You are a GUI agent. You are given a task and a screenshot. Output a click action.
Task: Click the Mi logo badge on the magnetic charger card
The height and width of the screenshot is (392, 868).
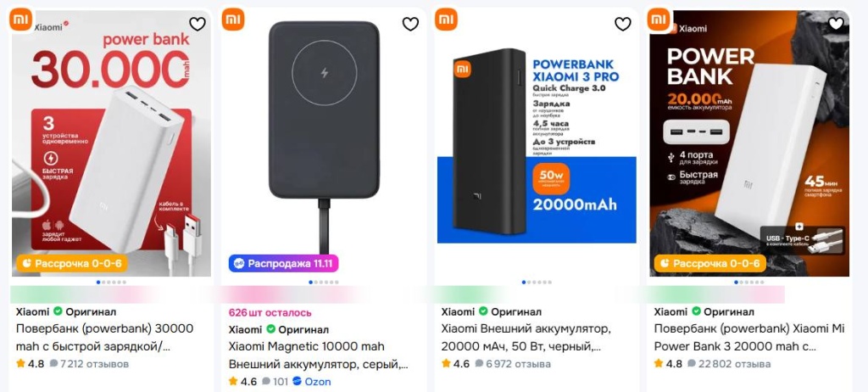pyautogui.click(x=233, y=20)
